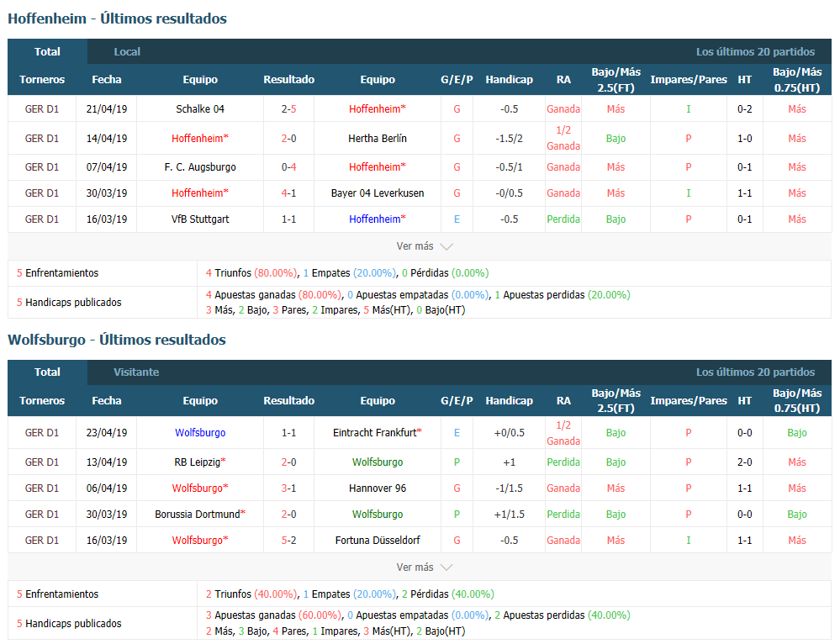This screenshot has width=840, height=644.
Task: Open the Schalke 04 team link
Action: coord(200,109)
